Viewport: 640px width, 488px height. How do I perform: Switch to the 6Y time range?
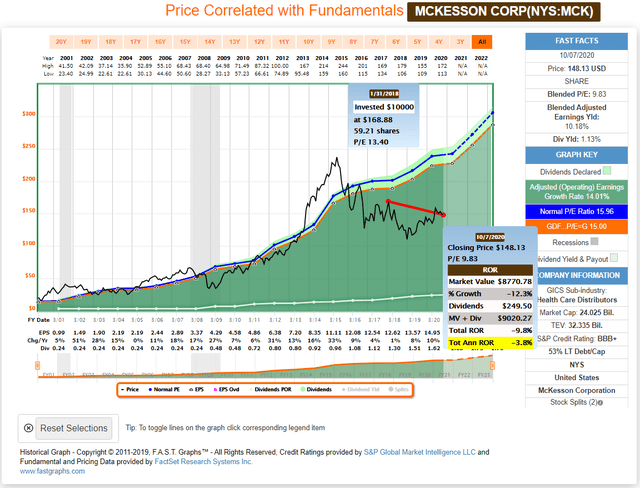coord(396,42)
